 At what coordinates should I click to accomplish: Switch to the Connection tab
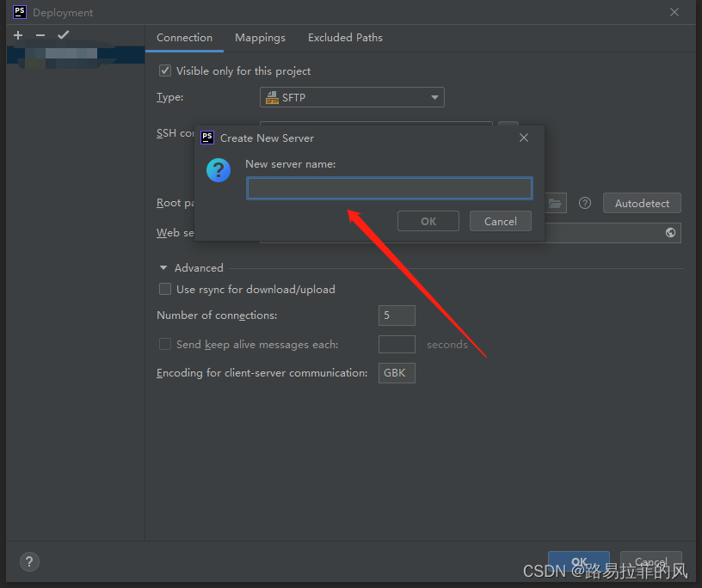pos(184,38)
